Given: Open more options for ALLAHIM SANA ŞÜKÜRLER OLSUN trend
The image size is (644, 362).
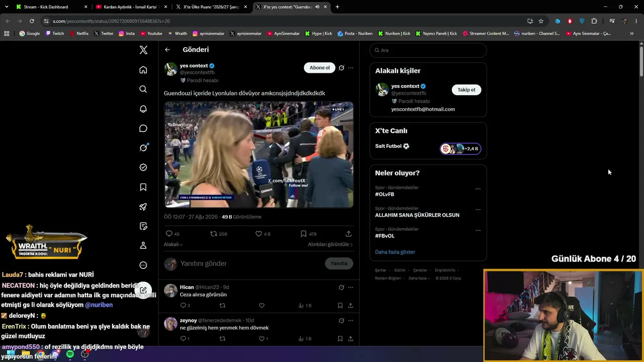Looking at the screenshot, I should 478,210.
